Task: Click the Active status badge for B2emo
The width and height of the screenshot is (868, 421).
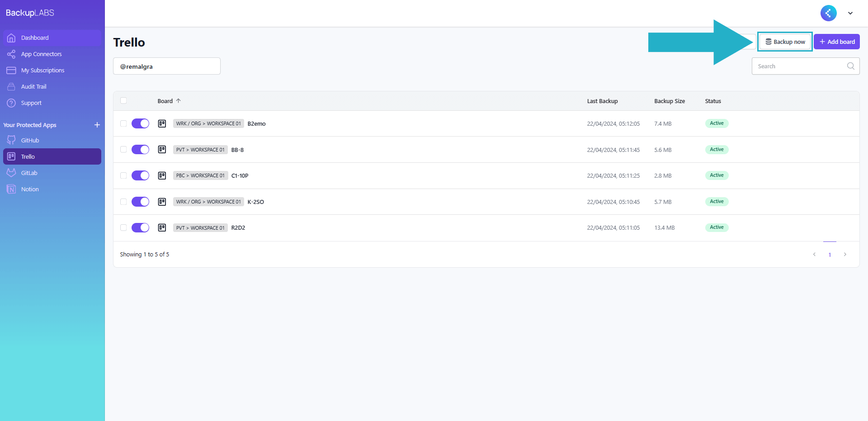Action: click(717, 123)
